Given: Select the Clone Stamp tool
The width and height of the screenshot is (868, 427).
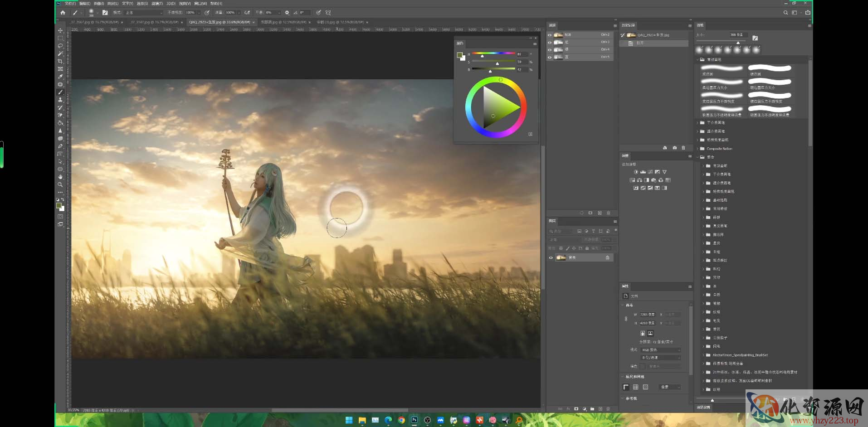Looking at the screenshot, I should point(60,100).
